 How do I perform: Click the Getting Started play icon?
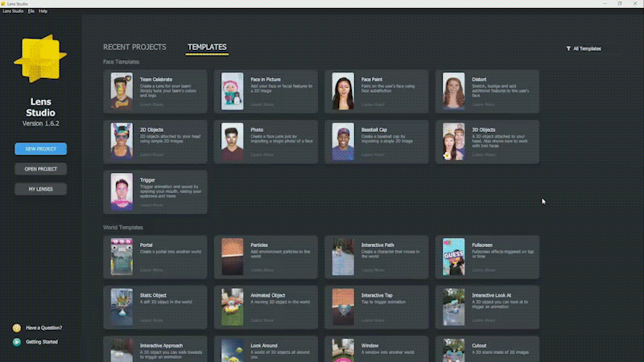[x=16, y=342]
